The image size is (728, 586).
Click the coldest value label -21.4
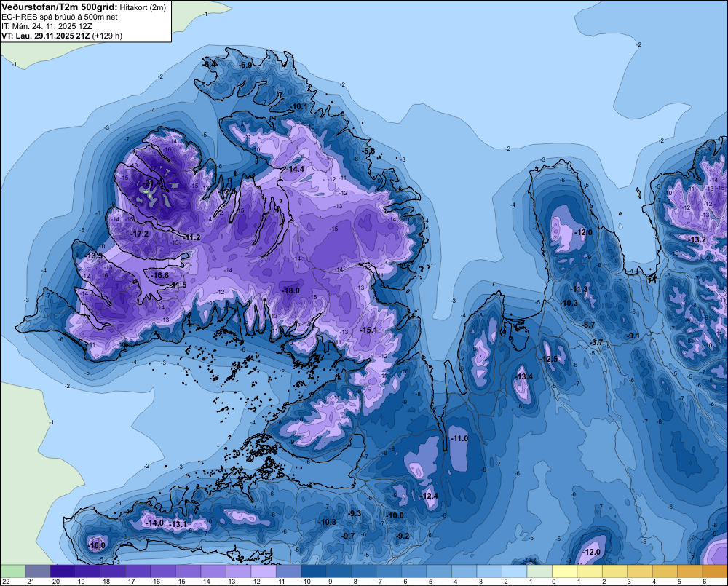point(152,183)
